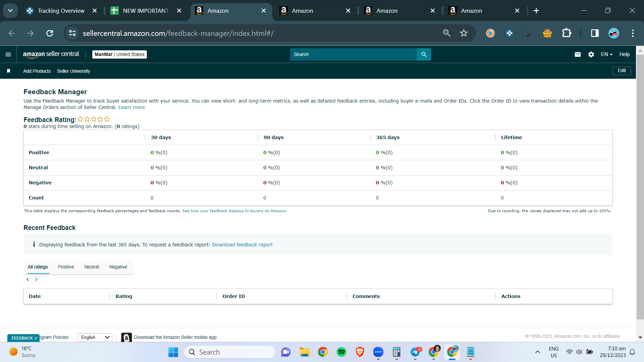Screen dimensions: 644x362
Task: Click the FEEDBACK button at bottom left
Action: [22, 338]
